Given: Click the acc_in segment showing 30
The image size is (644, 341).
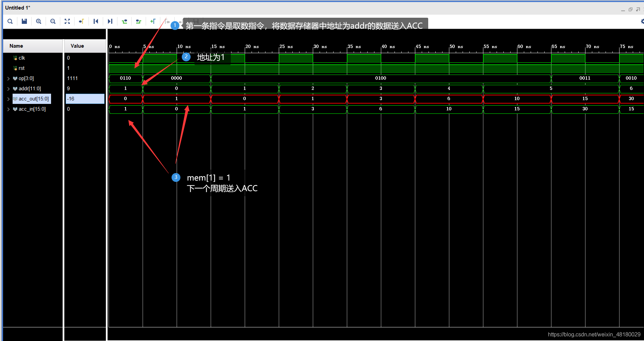Looking at the screenshot, I should (585, 109).
